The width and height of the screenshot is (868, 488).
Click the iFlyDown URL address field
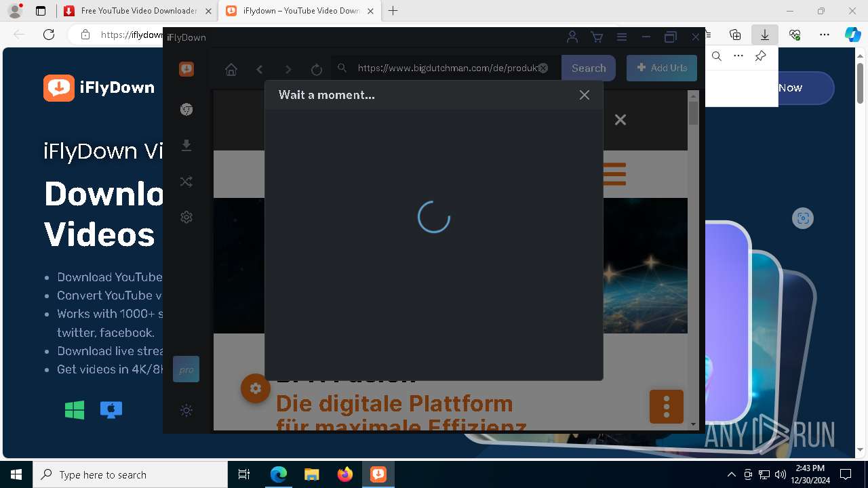pyautogui.click(x=446, y=68)
